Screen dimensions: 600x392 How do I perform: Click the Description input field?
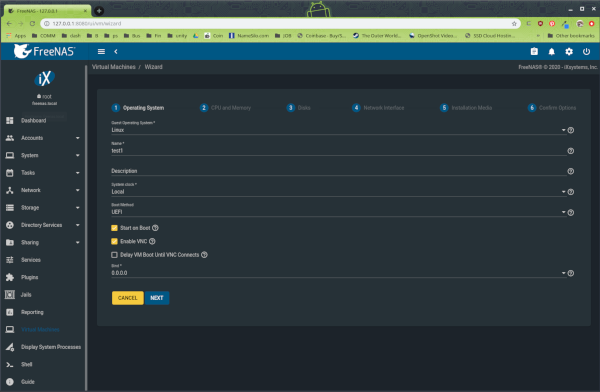point(338,171)
